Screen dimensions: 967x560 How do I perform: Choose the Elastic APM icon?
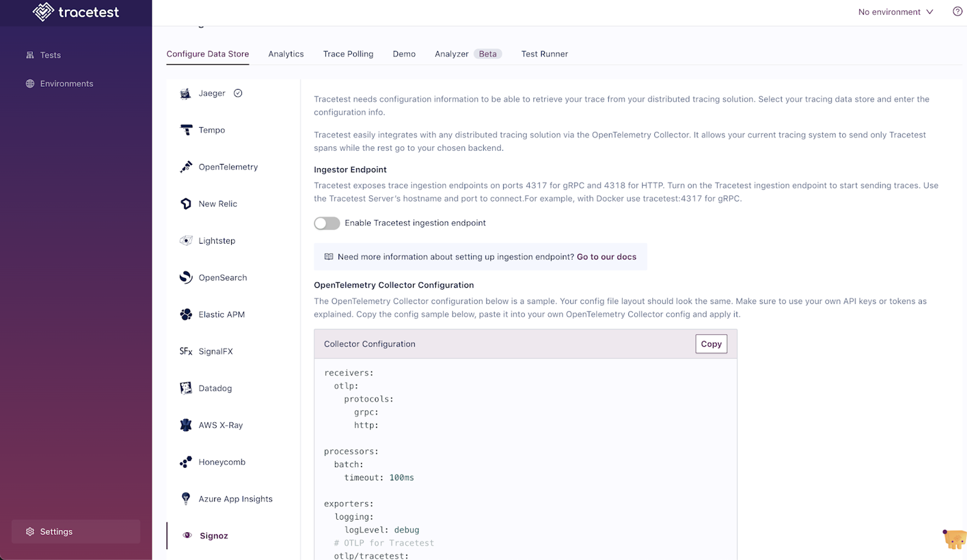point(186,315)
